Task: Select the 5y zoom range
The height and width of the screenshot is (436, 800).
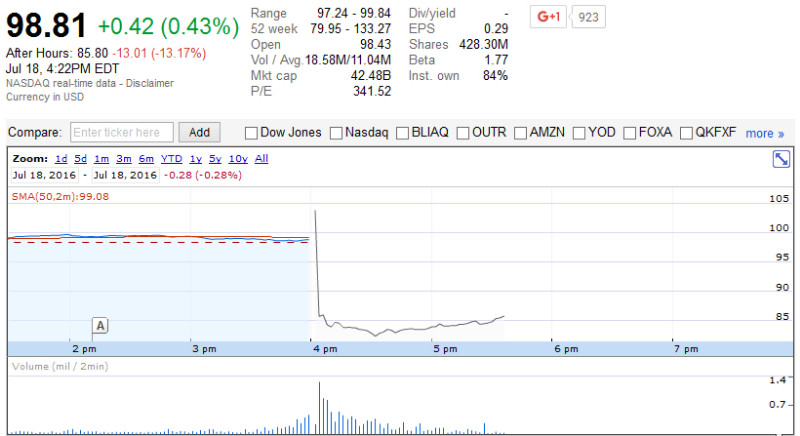Action: (x=215, y=159)
